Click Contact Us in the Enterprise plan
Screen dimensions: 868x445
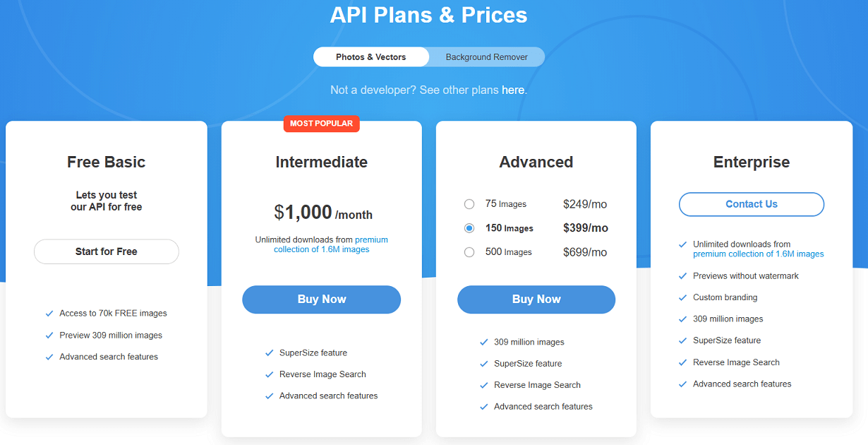pyautogui.click(x=751, y=204)
